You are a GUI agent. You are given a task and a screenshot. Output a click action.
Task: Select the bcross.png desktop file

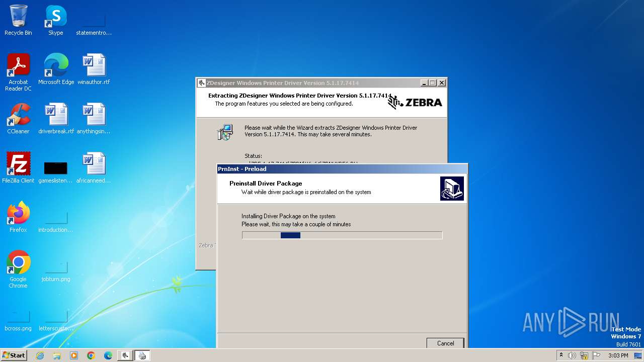point(18,321)
